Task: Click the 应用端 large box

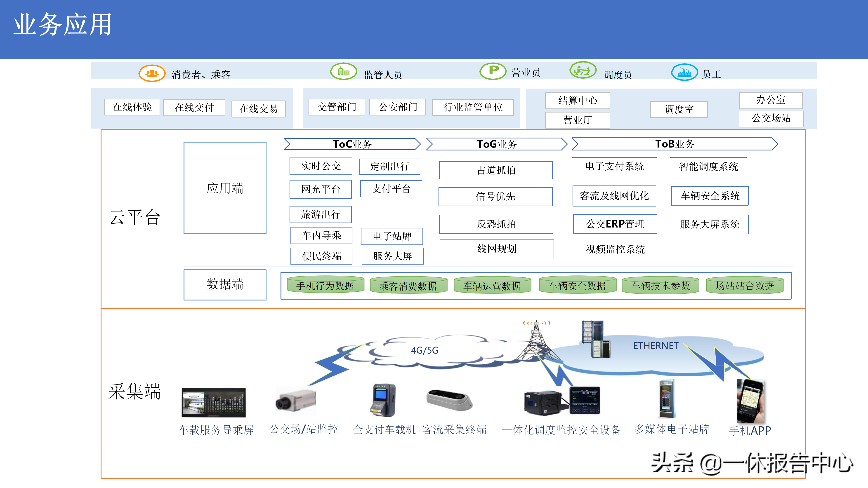Action: (225, 188)
